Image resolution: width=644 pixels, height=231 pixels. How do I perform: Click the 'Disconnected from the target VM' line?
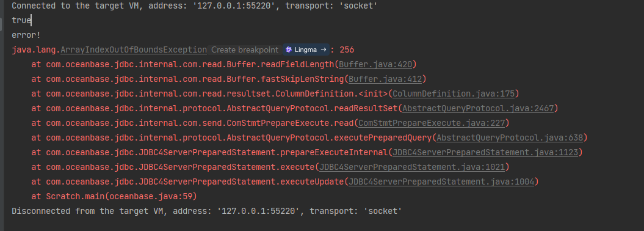(206, 211)
